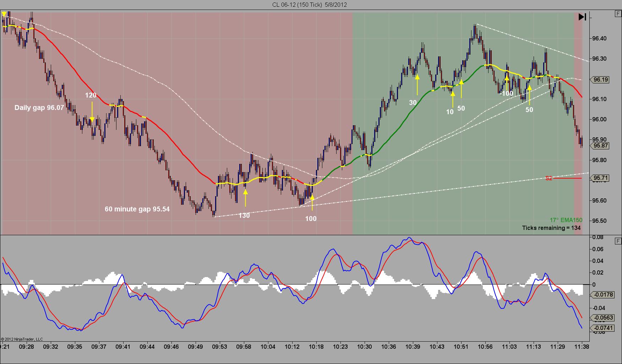Click the -0.0563 indicator value marker
Image resolution: width=622 pixels, height=364 pixels.
[602, 318]
